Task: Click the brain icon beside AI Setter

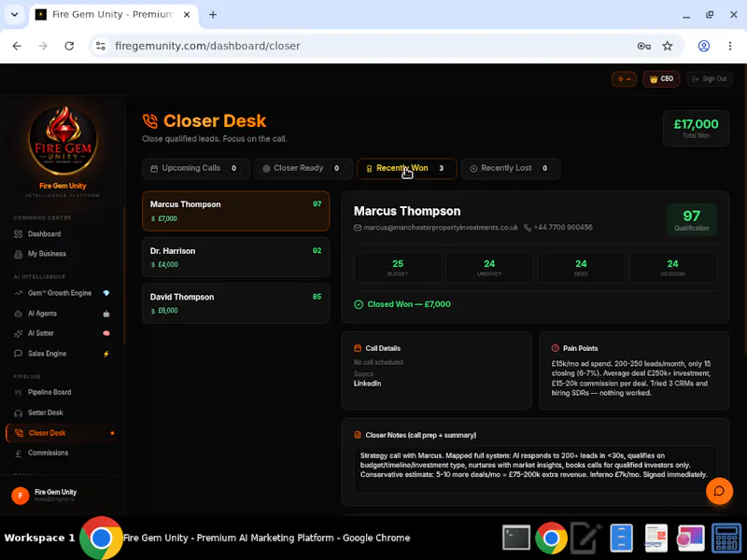Action: [x=106, y=333]
